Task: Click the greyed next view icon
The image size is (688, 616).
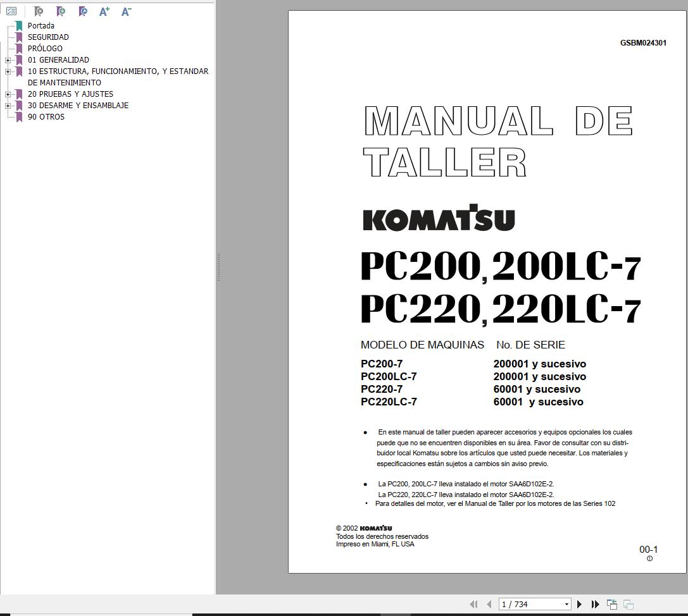Action: 629,604
